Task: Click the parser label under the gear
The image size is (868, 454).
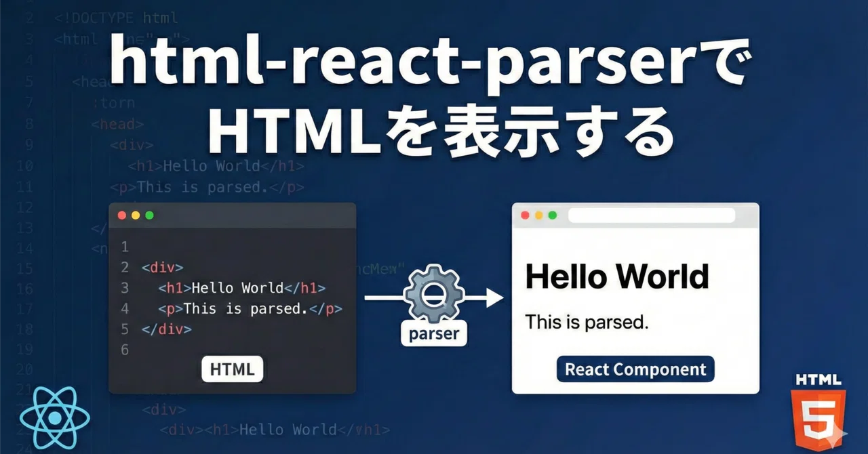Action: (x=434, y=334)
